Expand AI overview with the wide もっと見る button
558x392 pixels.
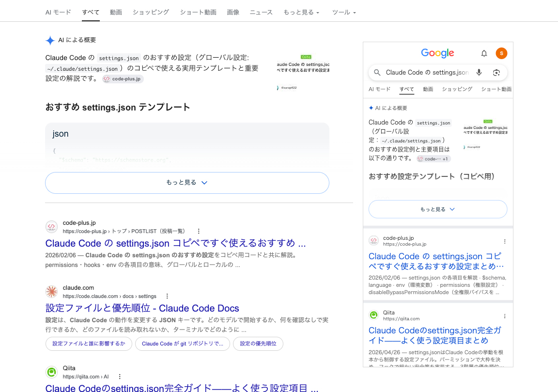pyautogui.click(x=187, y=183)
